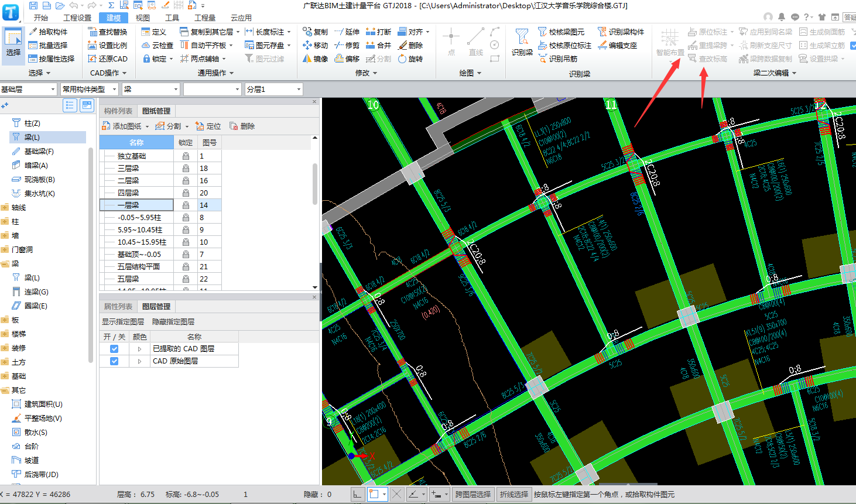The height and width of the screenshot is (504, 856).
Task: Select the 旋转 rotate tool
Action: tap(410, 59)
